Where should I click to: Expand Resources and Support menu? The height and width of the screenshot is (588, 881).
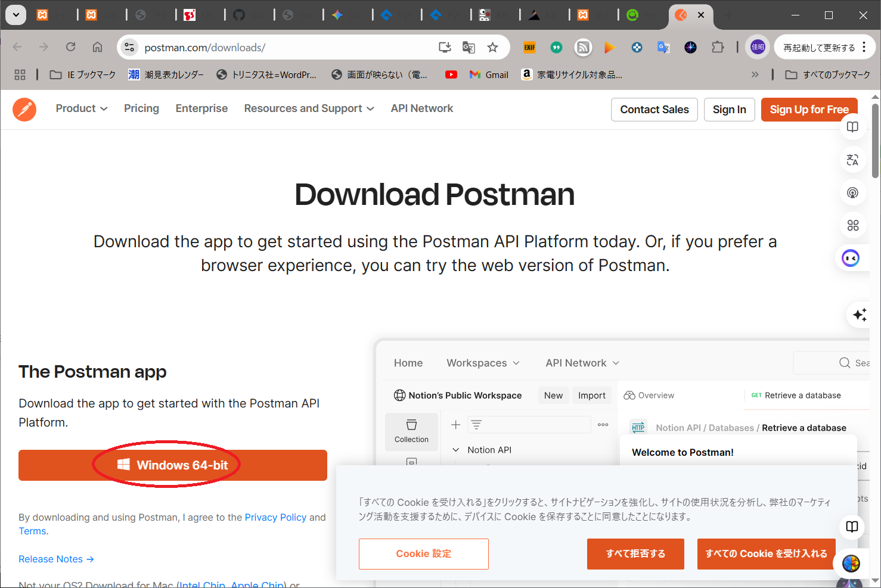point(309,108)
